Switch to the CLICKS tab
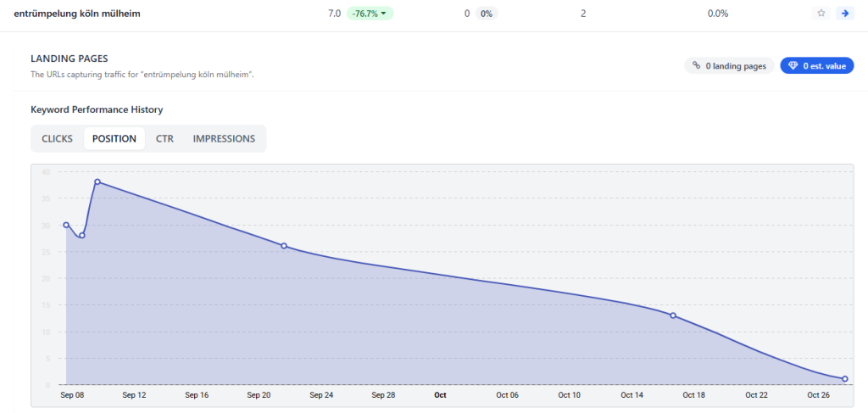Viewport: 868px width, 413px height. (57, 139)
